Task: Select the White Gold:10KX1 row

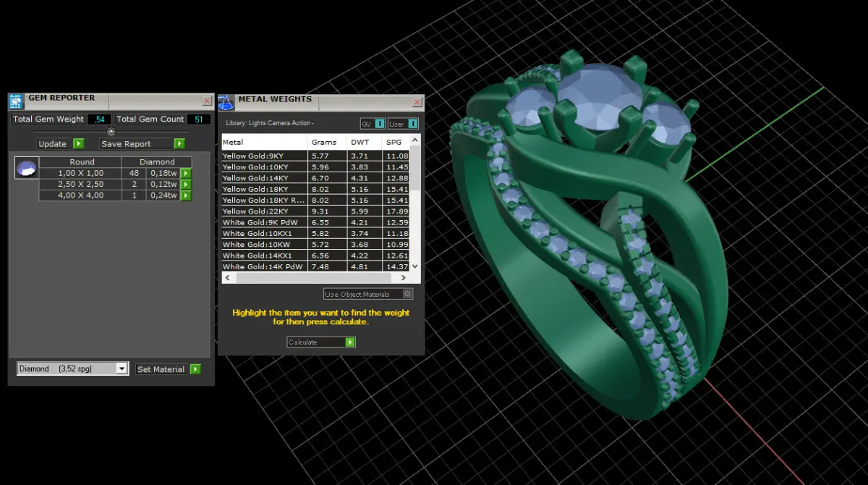Action: [x=315, y=234]
